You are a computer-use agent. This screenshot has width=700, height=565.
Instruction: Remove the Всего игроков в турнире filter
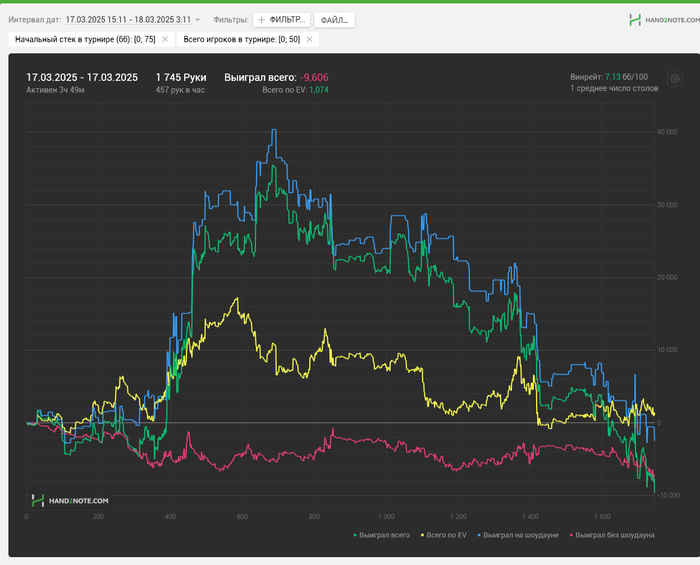click(309, 39)
